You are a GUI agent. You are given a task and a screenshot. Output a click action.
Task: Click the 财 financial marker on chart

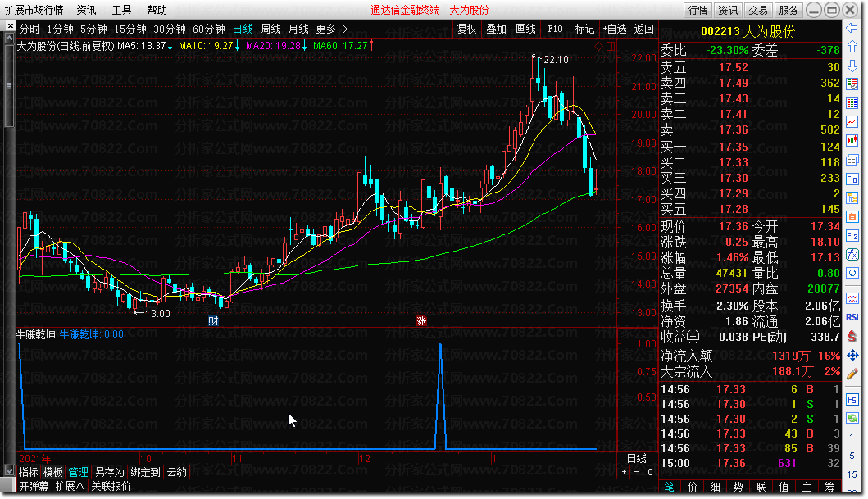point(213,321)
